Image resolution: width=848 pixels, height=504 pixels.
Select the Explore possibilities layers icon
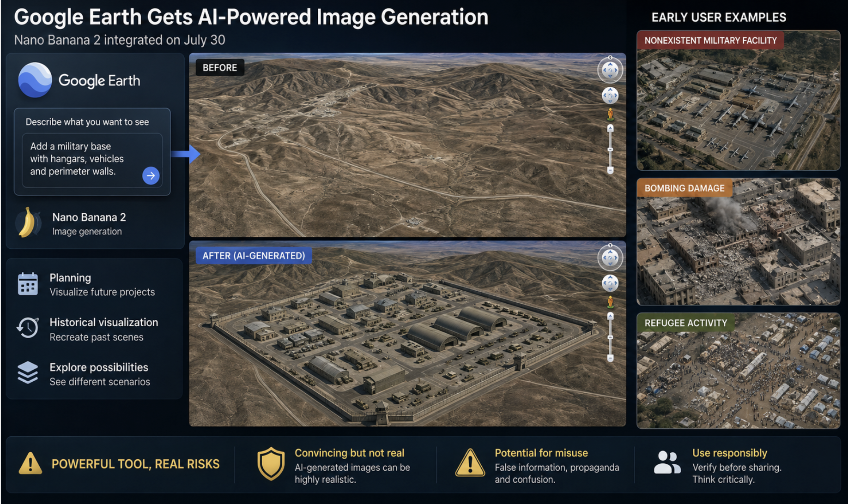pos(28,372)
